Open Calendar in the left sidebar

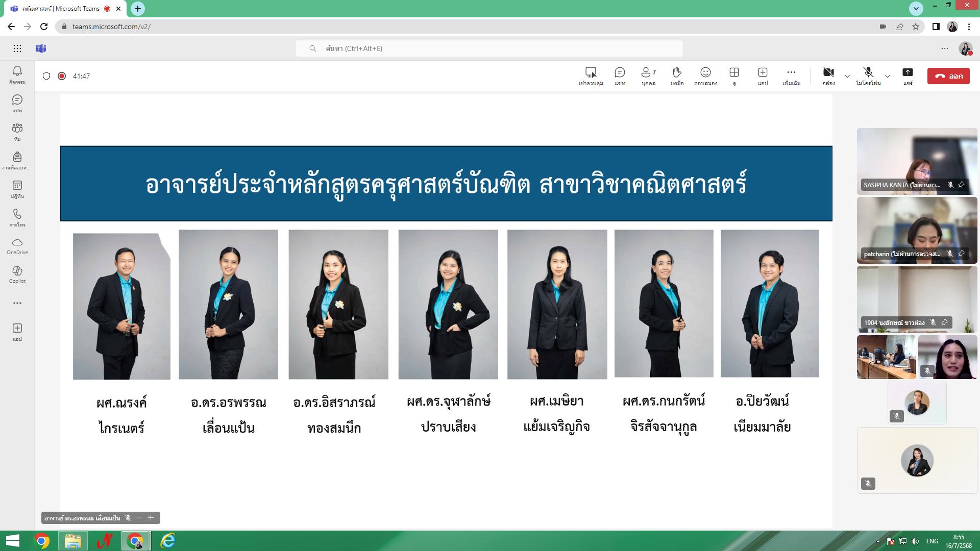click(17, 189)
